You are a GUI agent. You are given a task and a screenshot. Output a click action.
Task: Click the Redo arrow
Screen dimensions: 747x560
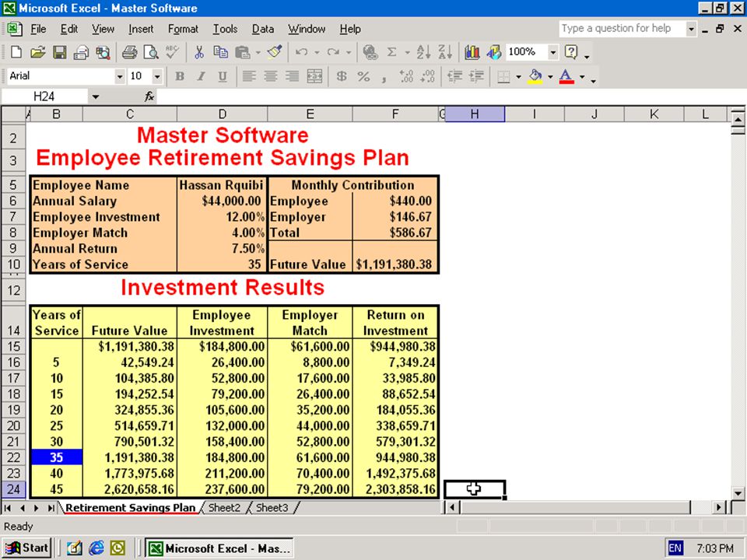333,52
